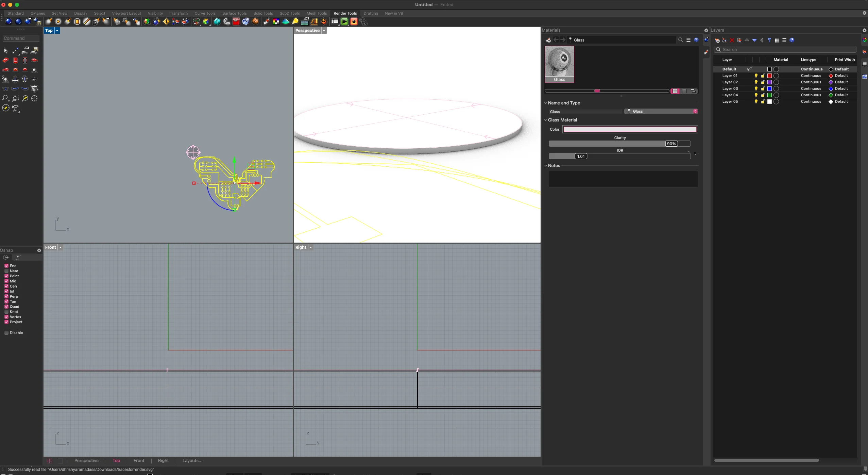Viewport: 868px width, 475px height.
Task: Check the Disable osnap checkbox
Action: coord(6,333)
